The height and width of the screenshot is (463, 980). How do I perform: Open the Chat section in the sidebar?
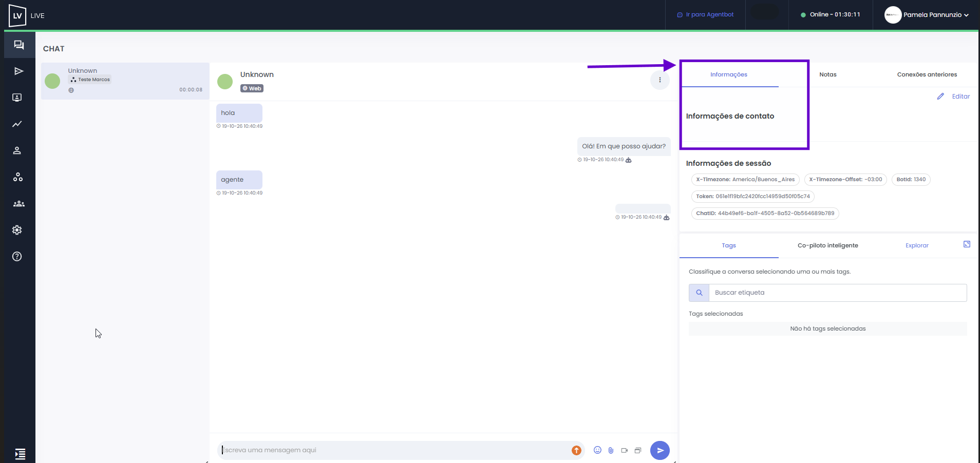(x=19, y=45)
